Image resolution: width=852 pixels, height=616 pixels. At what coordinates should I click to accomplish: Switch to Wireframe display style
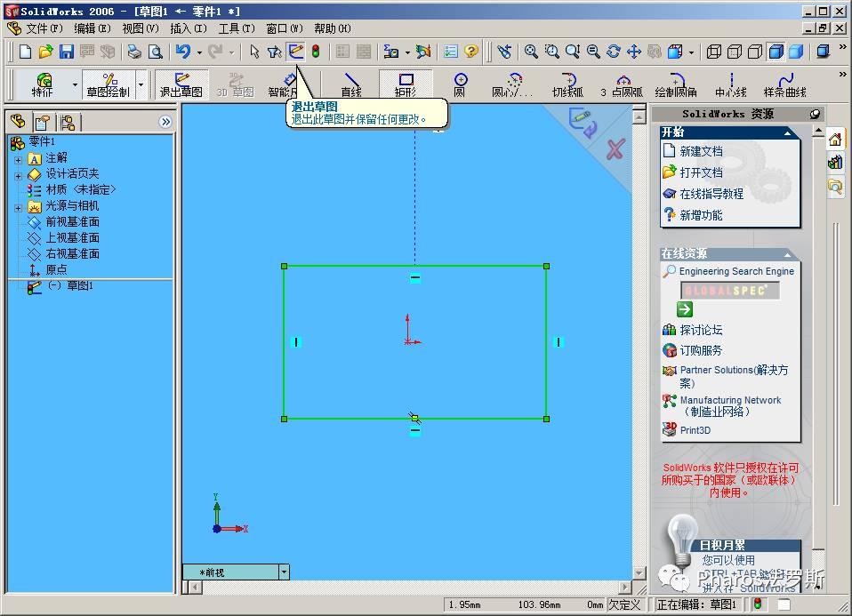click(714, 52)
